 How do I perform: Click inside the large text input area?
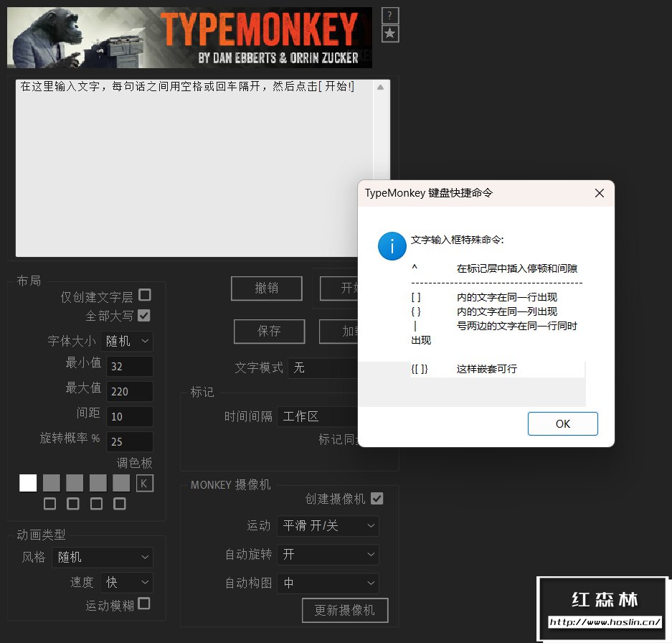[194, 168]
